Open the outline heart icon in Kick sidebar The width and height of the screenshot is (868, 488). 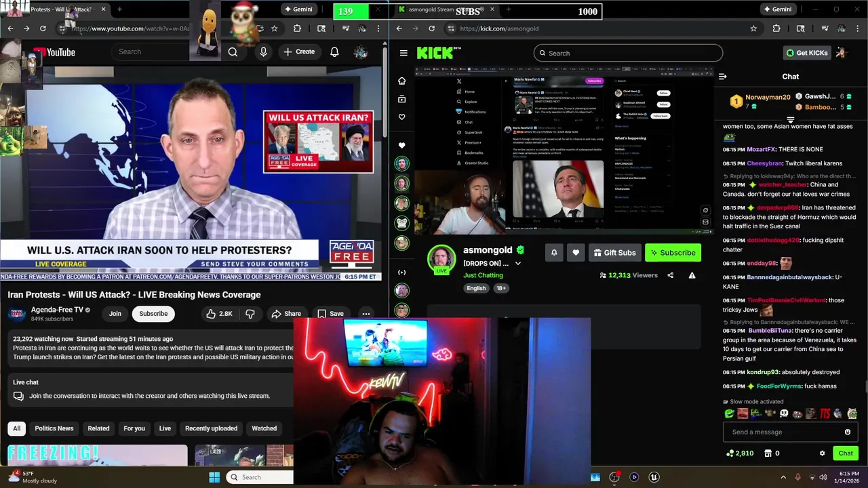(401, 117)
